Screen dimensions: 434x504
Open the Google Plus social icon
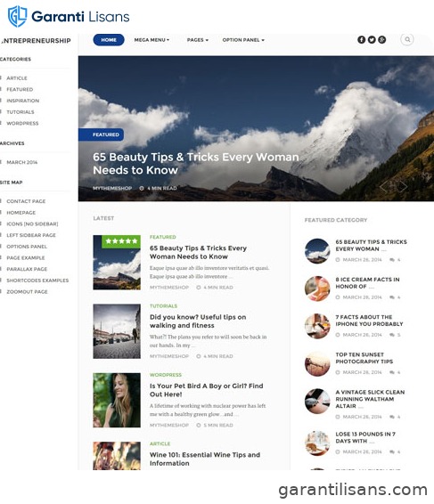(x=382, y=39)
